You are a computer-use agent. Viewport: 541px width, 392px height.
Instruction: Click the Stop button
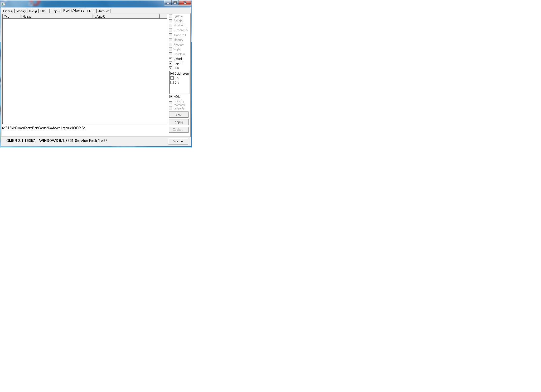pyautogui.click(x=178, y=114)
